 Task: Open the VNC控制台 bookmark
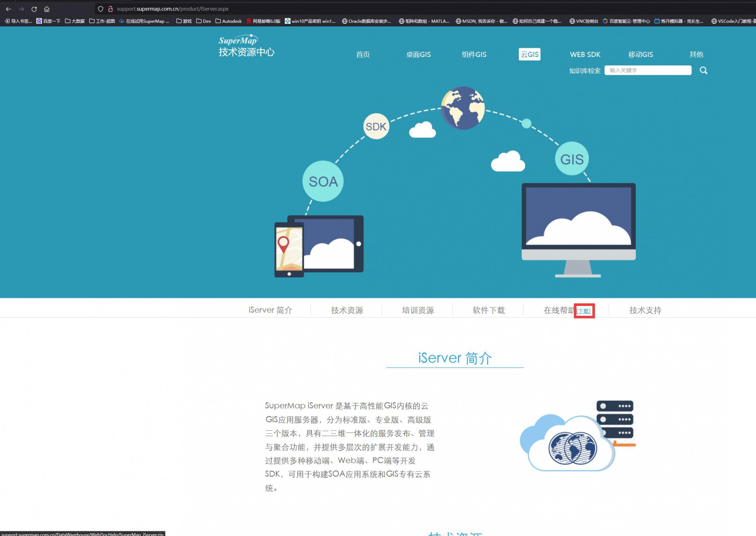(x=584, y=21)
